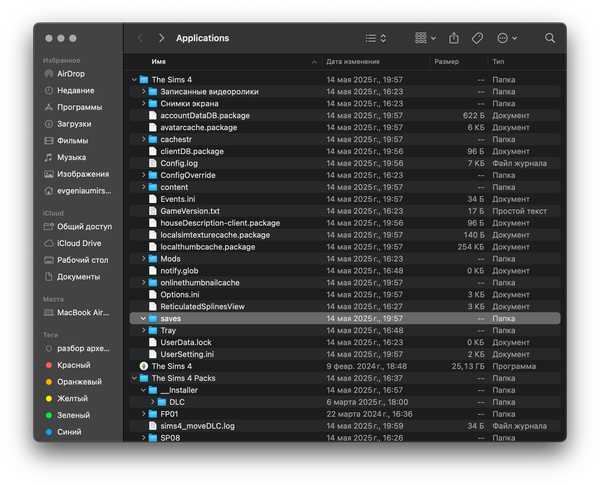
Task: Select the notify.glob file
Action: [x=345, y=271]
